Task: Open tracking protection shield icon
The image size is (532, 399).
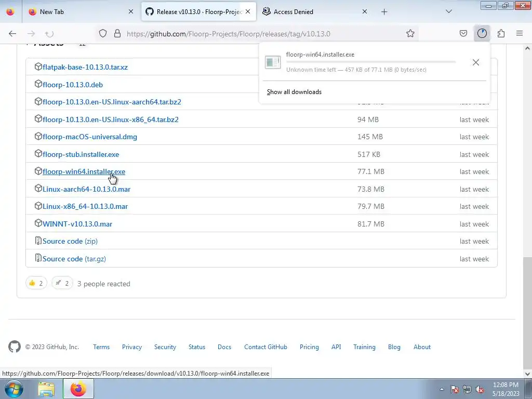Action: click(103, 33)
